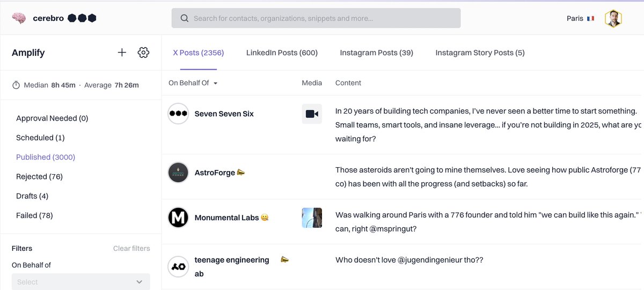Click the Seven Seven Six name
Viewport: 644px width, 290px height.
click(224, 114)
